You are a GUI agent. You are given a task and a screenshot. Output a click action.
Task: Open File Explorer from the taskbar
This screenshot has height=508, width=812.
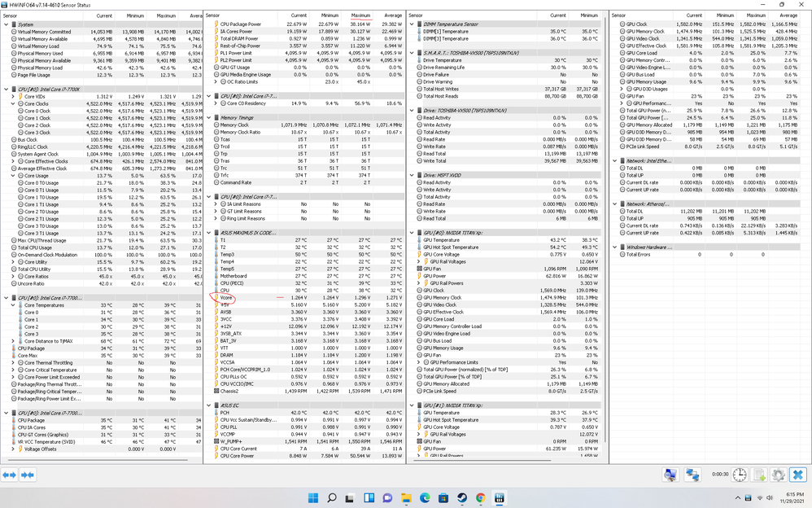(x=406, y=498)
